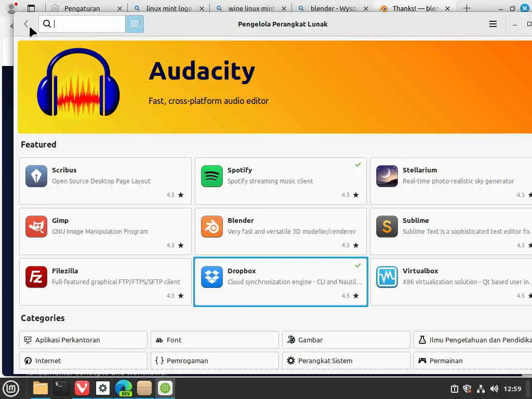Open the Permainan category
Screen dimensions: 532x399
coord(473,361)
